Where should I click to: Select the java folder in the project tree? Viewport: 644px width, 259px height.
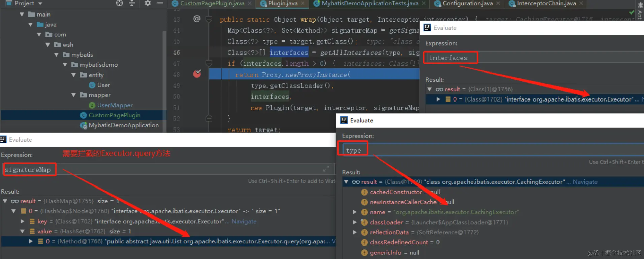[x=51, y=25]
